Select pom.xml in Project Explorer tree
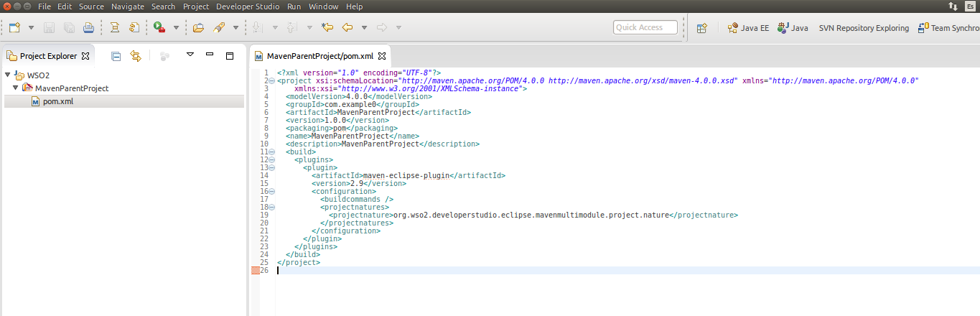 coord(57,101)
